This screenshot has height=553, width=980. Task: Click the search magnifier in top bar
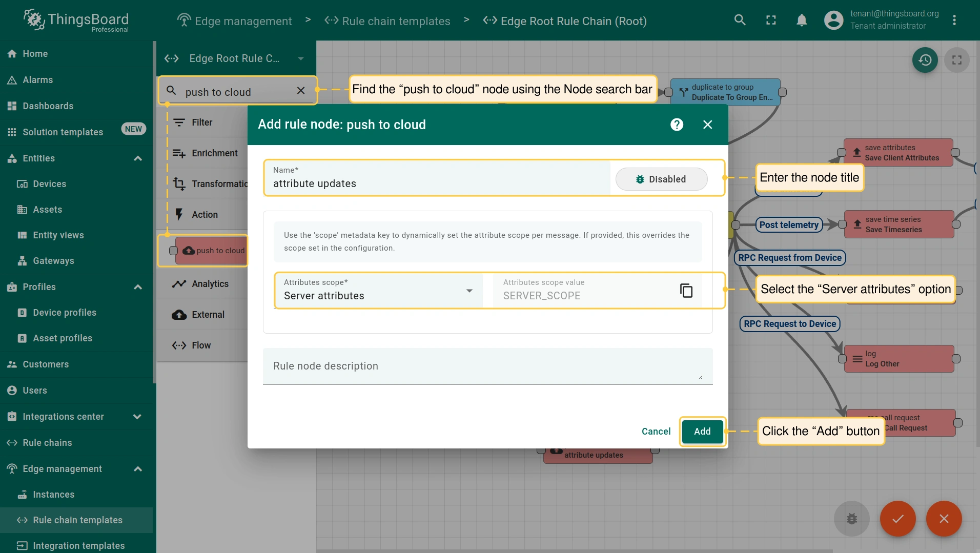coord(740,21)
